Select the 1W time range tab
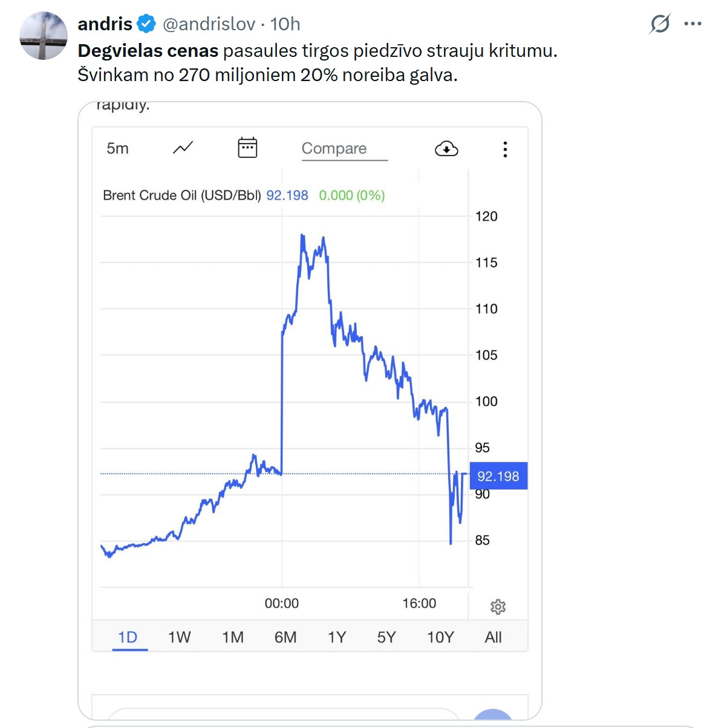Screen dimensions: 713x728 point(179,637)
